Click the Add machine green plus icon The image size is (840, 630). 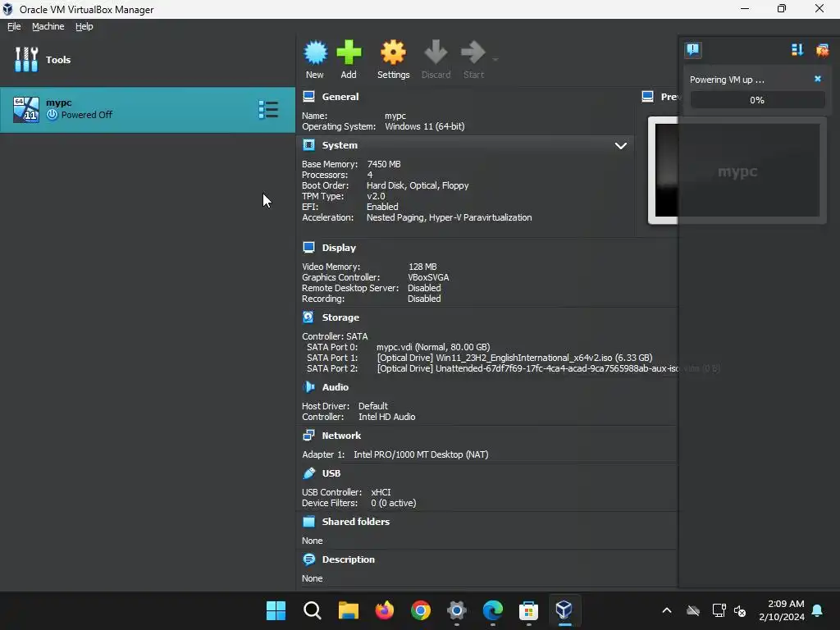[349, 52]
